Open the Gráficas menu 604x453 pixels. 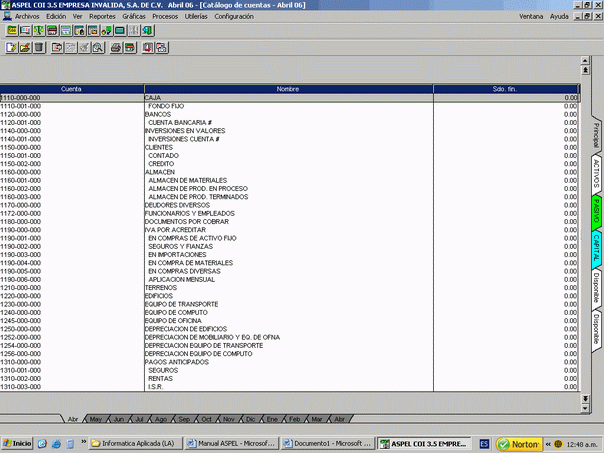(134, 16)
